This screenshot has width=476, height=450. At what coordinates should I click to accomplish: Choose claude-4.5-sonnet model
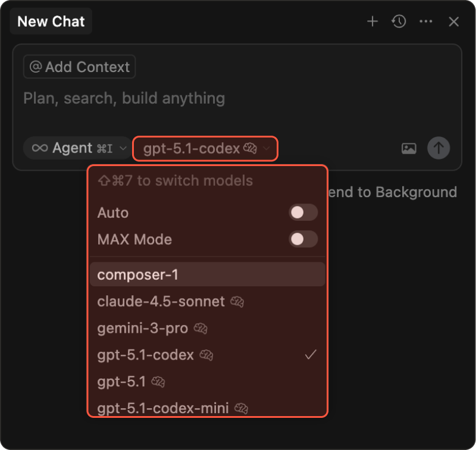[x=161, y=302]
